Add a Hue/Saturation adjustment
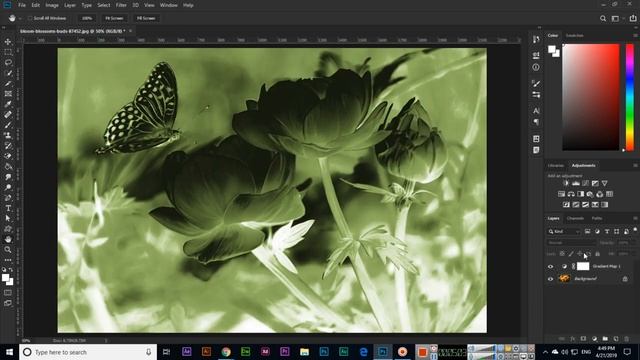Viewport: 640px width, 360px height. (562, 194)
